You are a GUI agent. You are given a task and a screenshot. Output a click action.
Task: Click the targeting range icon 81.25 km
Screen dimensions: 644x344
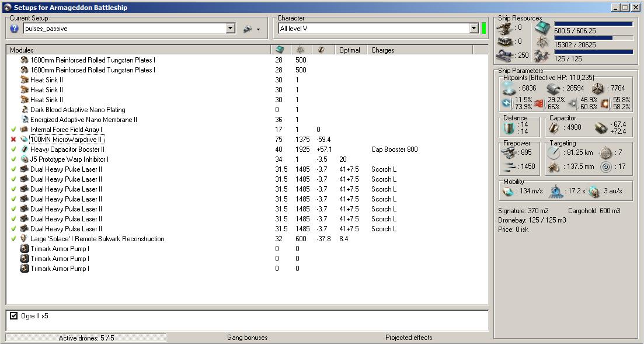(x=554, y=152)
